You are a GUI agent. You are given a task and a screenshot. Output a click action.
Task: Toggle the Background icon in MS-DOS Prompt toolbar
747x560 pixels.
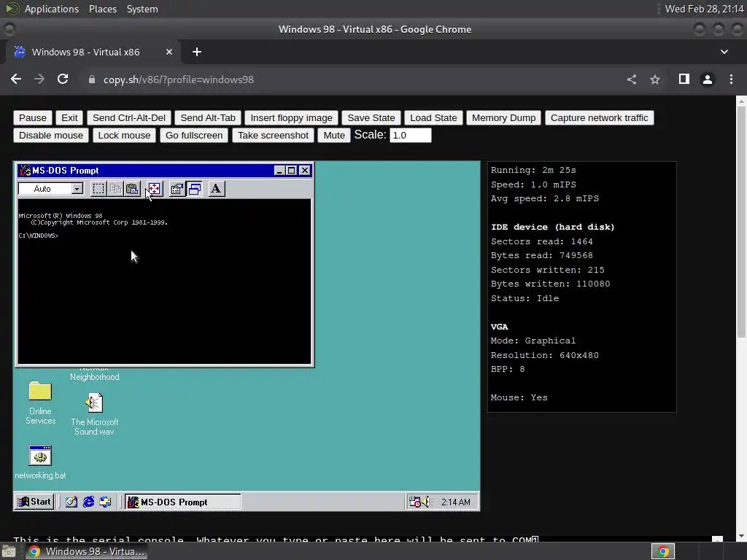coord(194,189)
